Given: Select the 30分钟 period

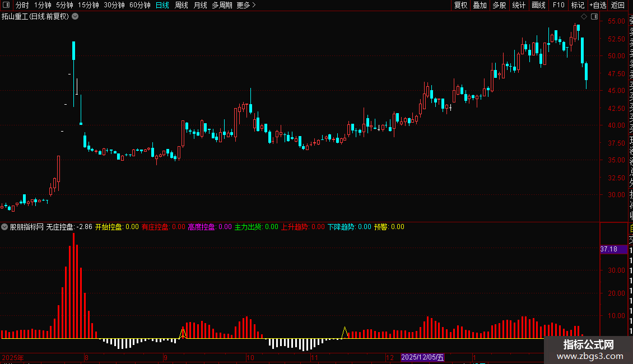Looking at the screenshot, I should coord(114,5).
